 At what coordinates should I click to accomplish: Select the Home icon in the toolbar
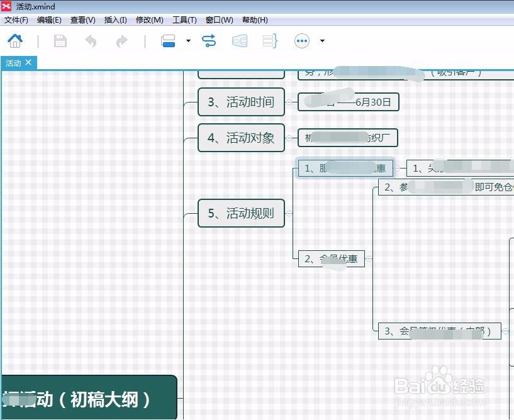pos(14,40)
